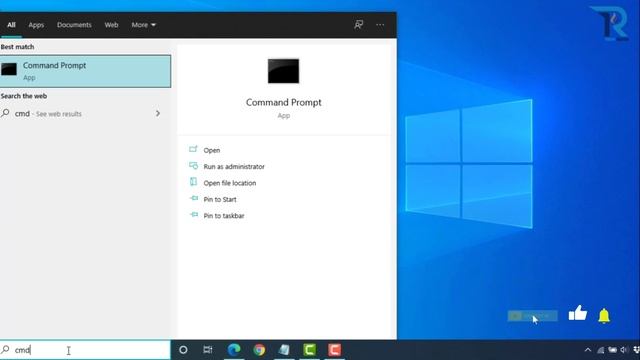Show hidden system tray icons
This screenshot has width=640, height=360.
coord(588,350)
